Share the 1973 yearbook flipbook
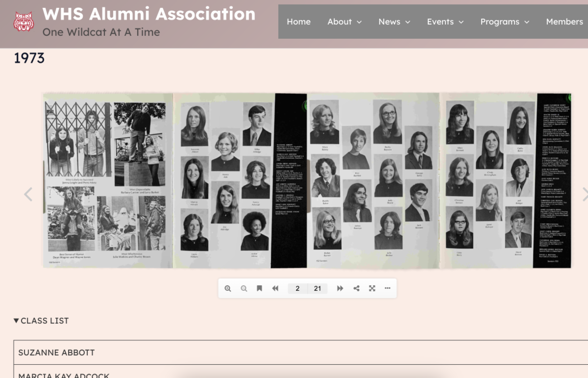588x378 pixels. pos(356,288)
